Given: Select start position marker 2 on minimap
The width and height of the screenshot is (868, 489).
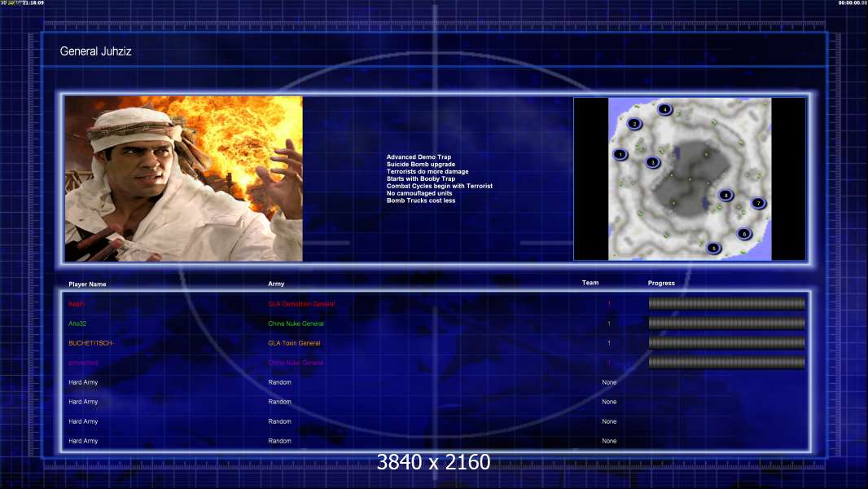Looking at the screenshot, I should point(635,124).
